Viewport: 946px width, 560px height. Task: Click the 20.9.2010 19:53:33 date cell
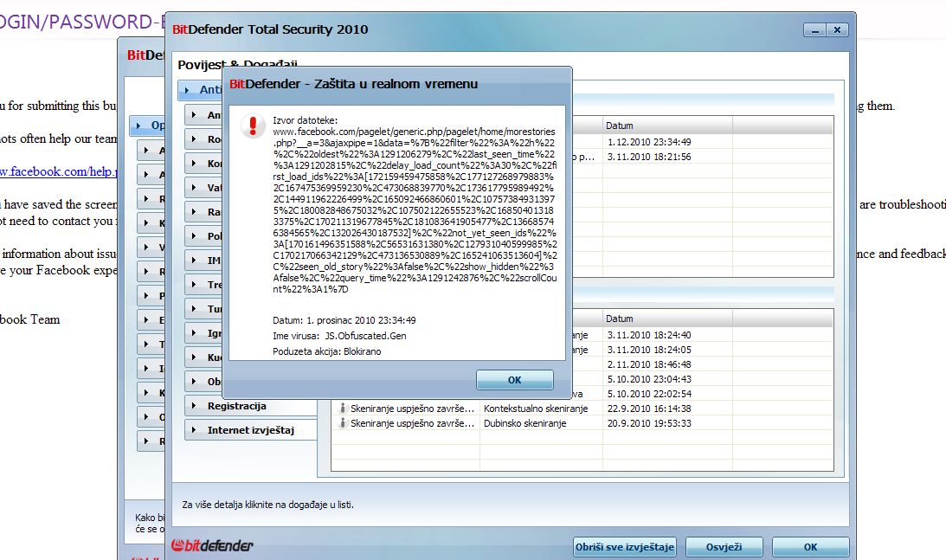pos(649,423)
